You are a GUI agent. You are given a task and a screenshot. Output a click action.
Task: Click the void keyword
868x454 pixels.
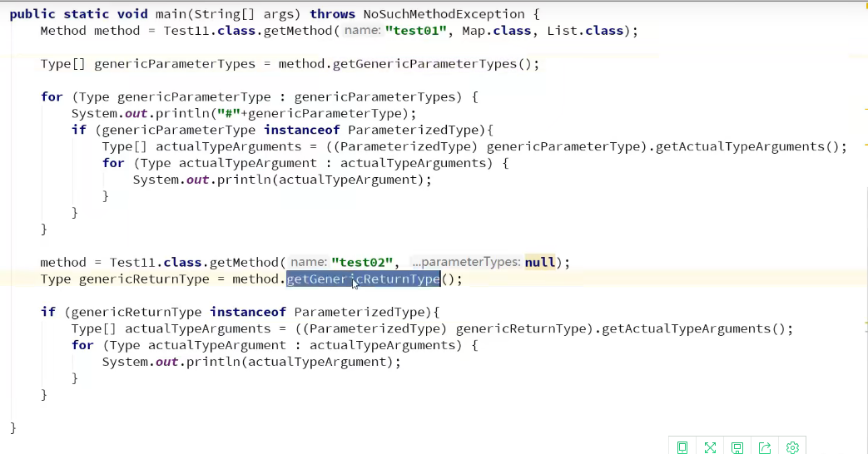[x=132, y=14]
